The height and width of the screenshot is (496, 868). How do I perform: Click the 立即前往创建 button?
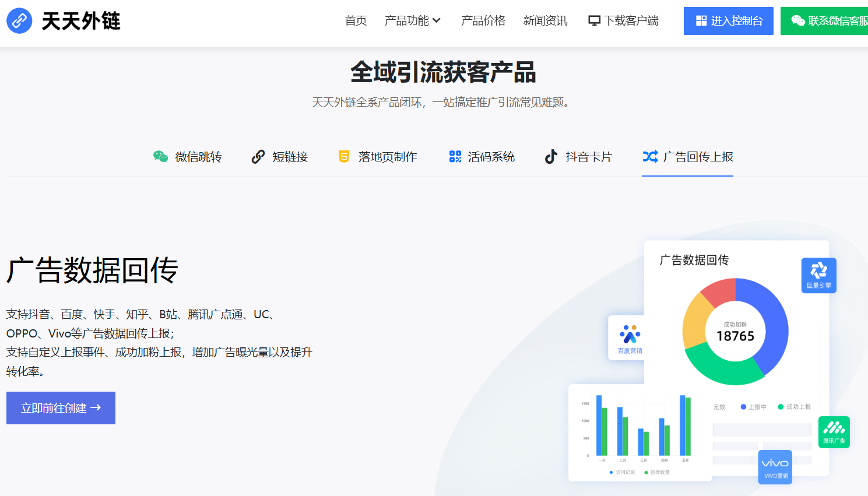pos(61,408)
